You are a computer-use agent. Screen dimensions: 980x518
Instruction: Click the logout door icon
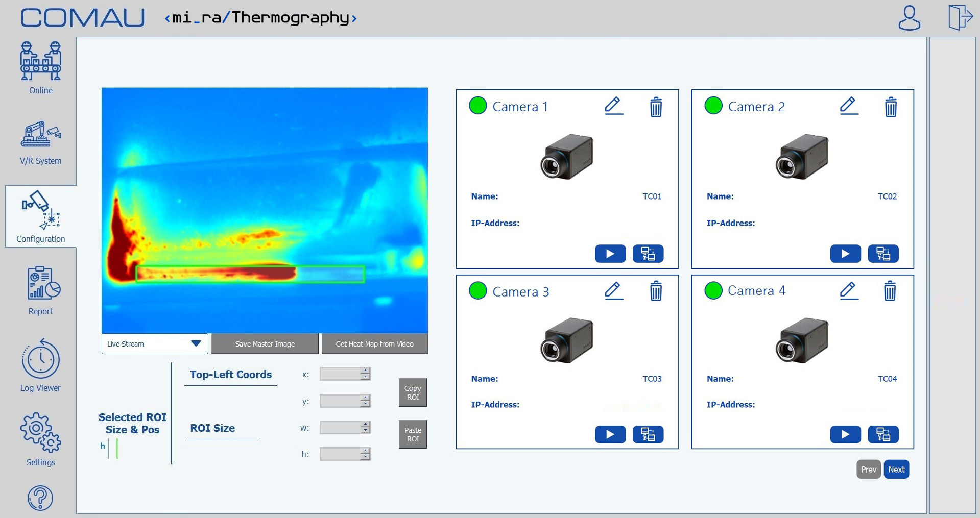[960, 17]
